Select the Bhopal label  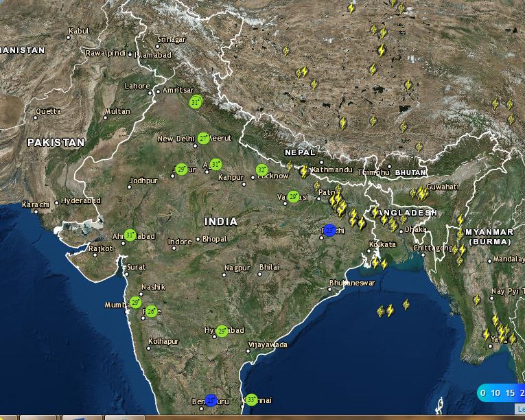[215, 239]
